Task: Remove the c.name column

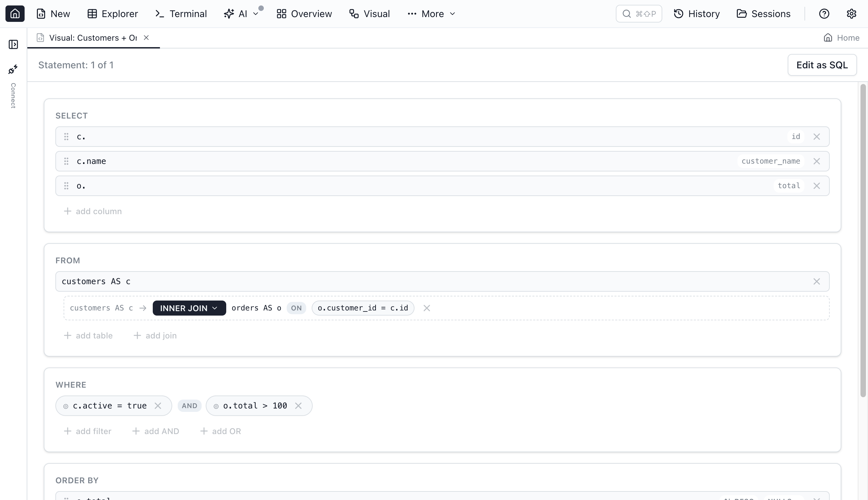Action: 817,161
